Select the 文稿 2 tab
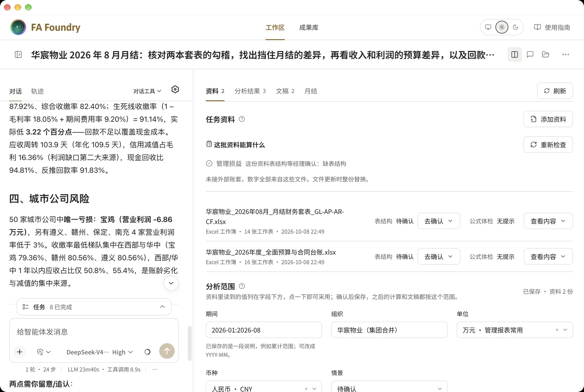 [285, 91]
